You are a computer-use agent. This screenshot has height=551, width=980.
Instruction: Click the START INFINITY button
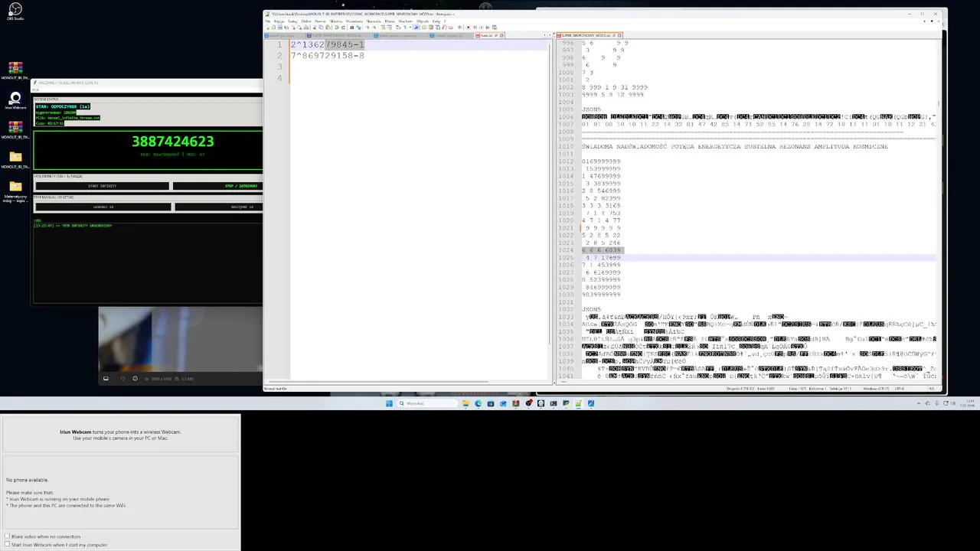click(x=102, y=186)
